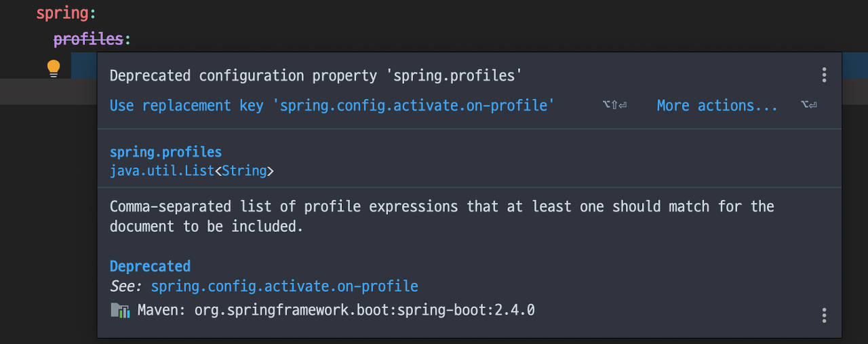Click the shortcut hint beside More actions
Screen dimensions: 868x344
click(808, 105)
